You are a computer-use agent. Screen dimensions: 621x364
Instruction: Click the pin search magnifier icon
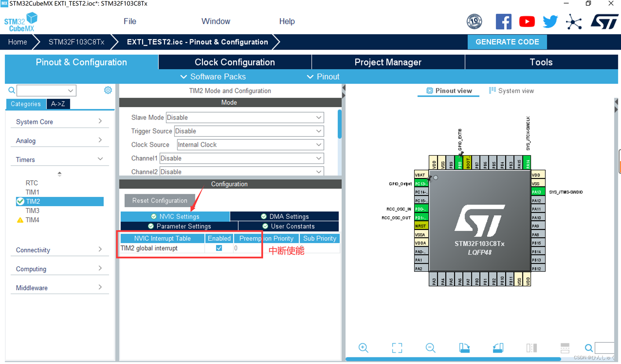[x=589, y=348]
